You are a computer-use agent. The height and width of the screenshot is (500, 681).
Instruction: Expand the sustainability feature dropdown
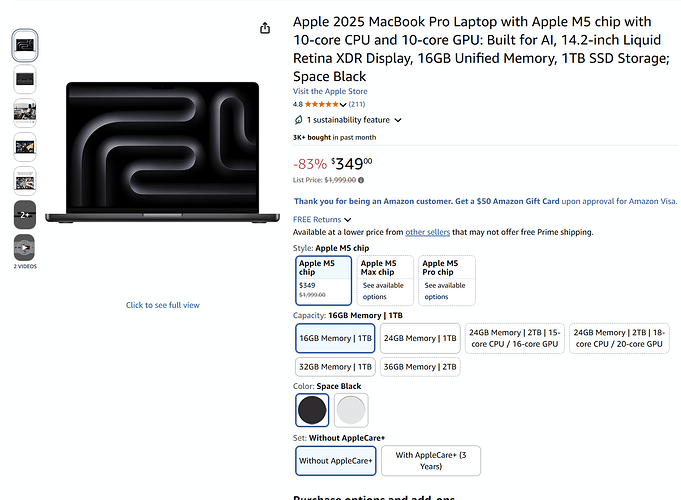pyautogui.click(x=398, y=120)
